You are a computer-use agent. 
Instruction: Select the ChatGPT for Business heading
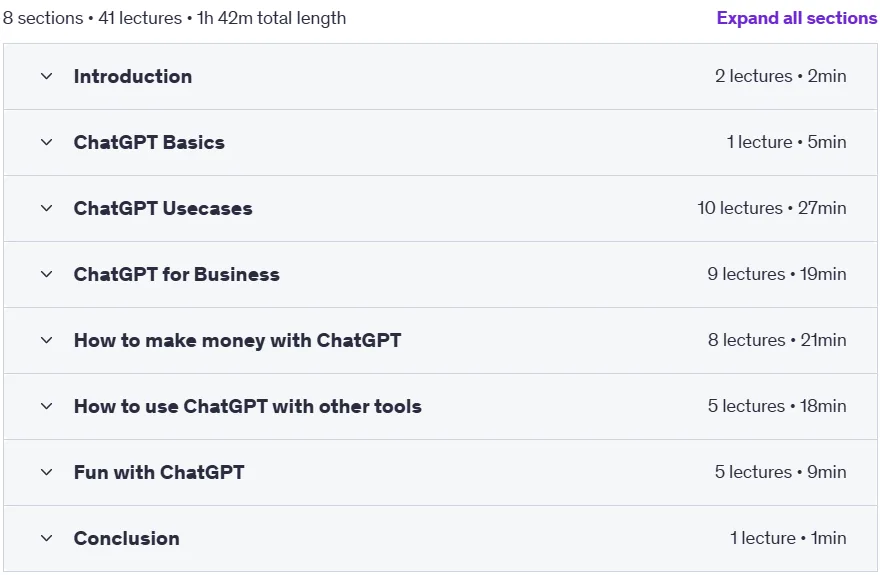(x=177, y=274)
